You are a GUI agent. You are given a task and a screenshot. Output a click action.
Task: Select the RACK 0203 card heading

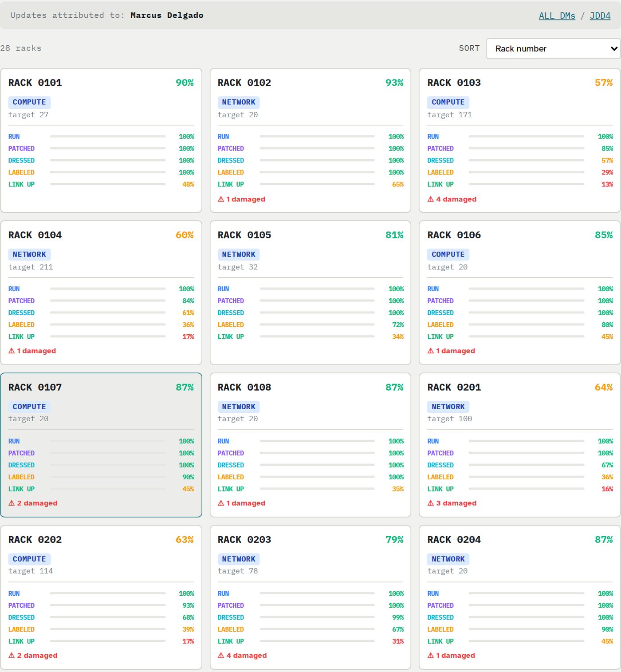(244, 539)
